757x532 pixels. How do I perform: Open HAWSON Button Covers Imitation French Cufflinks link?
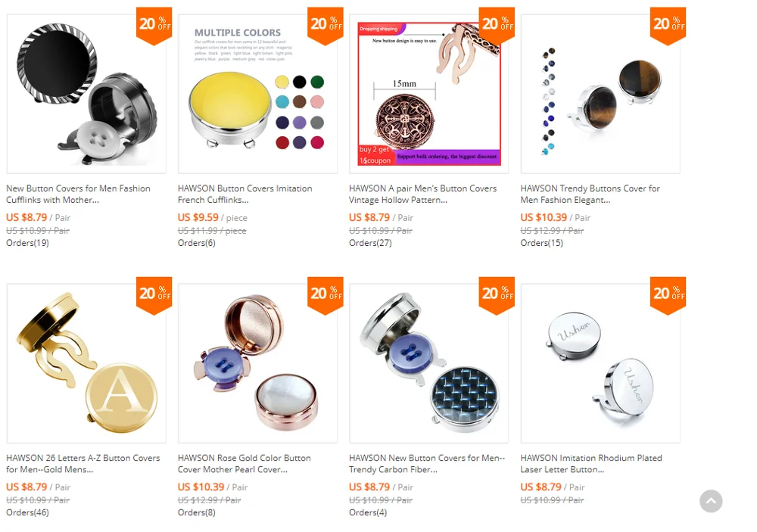click(x=245, y=194)
